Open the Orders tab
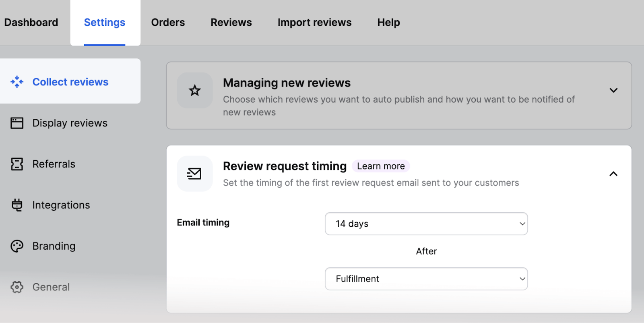The image size is (644, 323). pos(168,23)
